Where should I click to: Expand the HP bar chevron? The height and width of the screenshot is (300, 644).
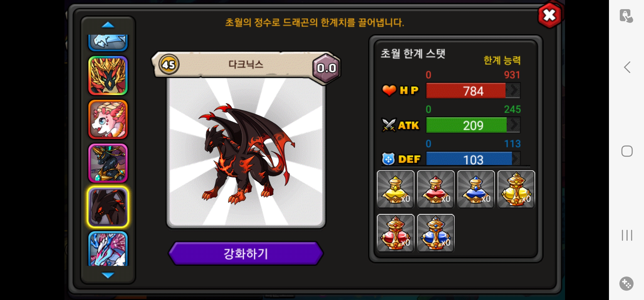tap(513, 90)
